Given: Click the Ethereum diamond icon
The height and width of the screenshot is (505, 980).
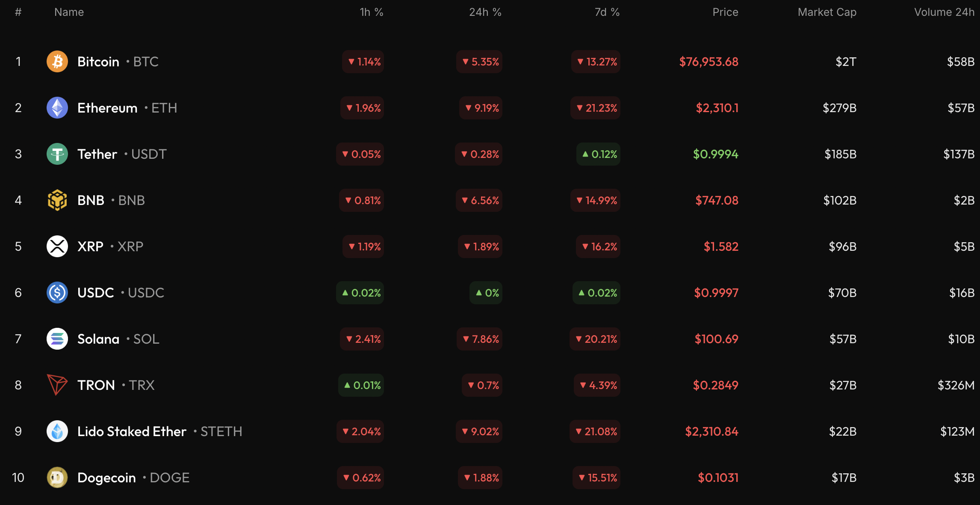Looking at the screenshot, I should 57,108.
